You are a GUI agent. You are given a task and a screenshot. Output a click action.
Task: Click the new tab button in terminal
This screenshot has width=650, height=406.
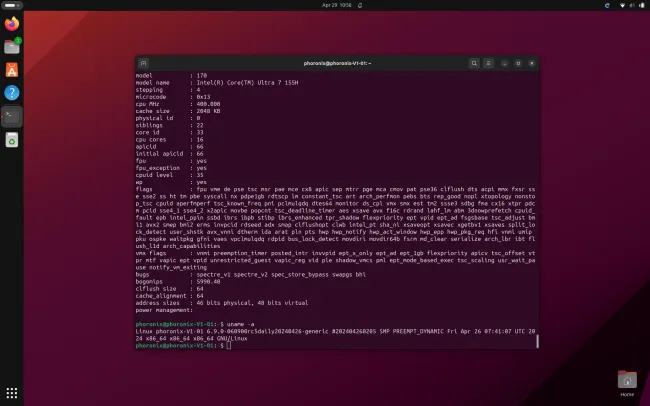tap(144, 63)
